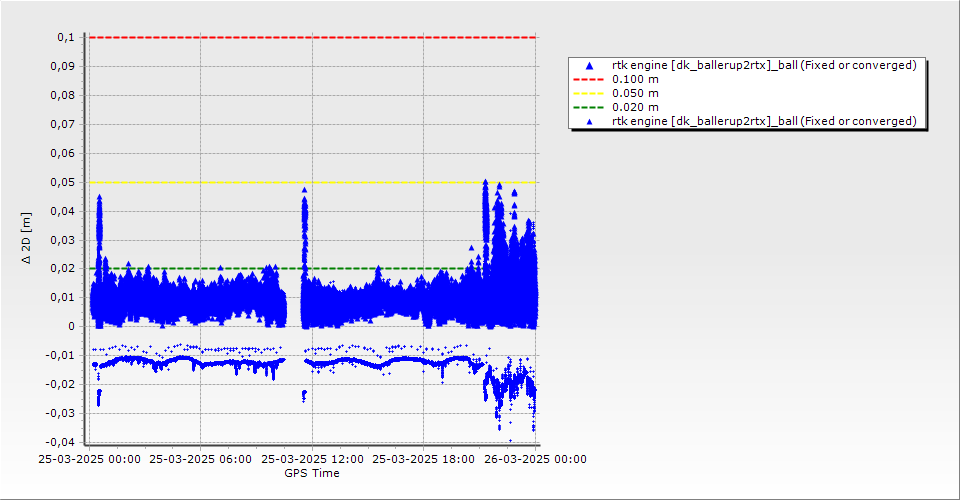Click the 0 y-axis label
960x500 pixels.
pos(72,326)
